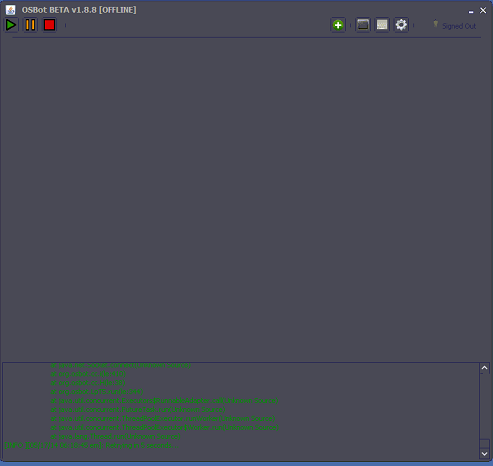The height and width of the screenshot is (466, 493).
Task: Open settings via the gear icon
Action: 401,25
